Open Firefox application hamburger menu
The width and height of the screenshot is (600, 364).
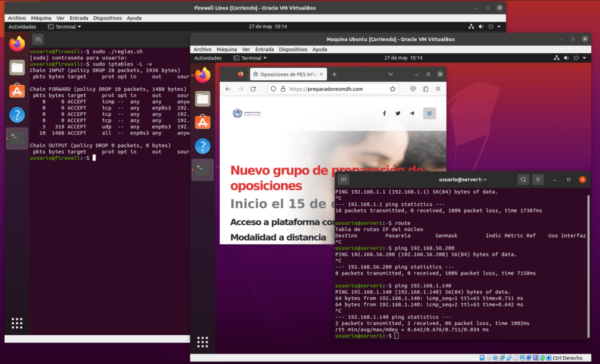point(438,89)
